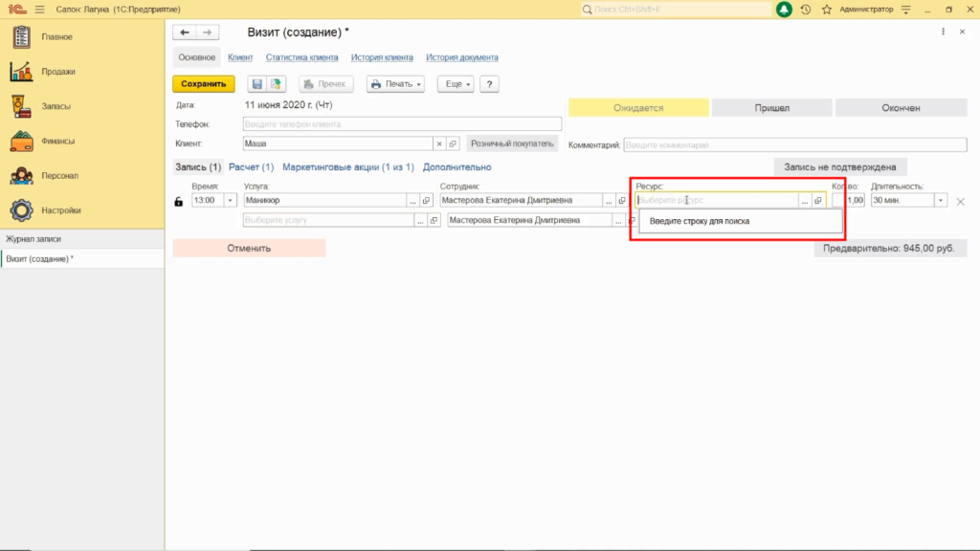The image size is (980, 551).
Task: Open Настройки in the sidebar
Action: click(x=60, y=210)
